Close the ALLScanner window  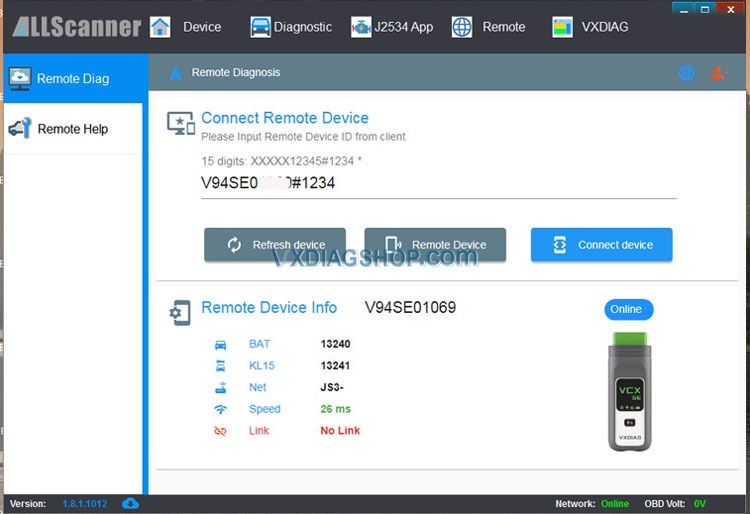click(x=731, y=9)
